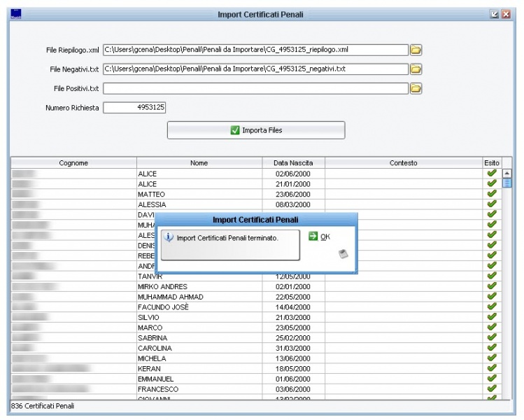Click the scroll up arrow of the table
Screen dimensions: 524x420
tap(507, 173)
